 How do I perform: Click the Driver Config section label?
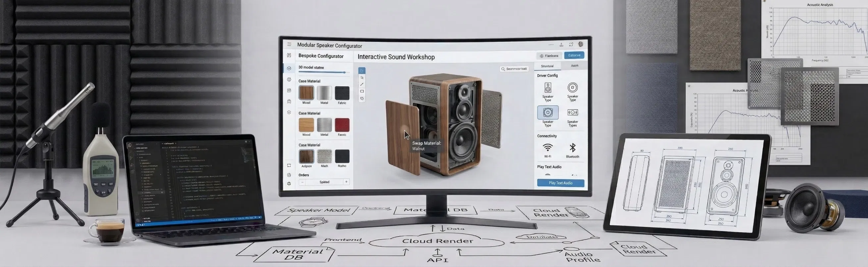[547, 76]
